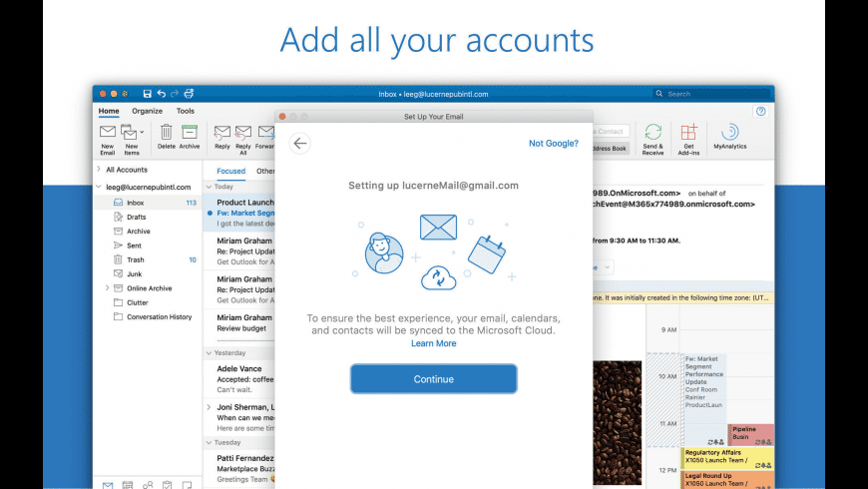
Task: Click the Learn More link
Action: [433, 343]
